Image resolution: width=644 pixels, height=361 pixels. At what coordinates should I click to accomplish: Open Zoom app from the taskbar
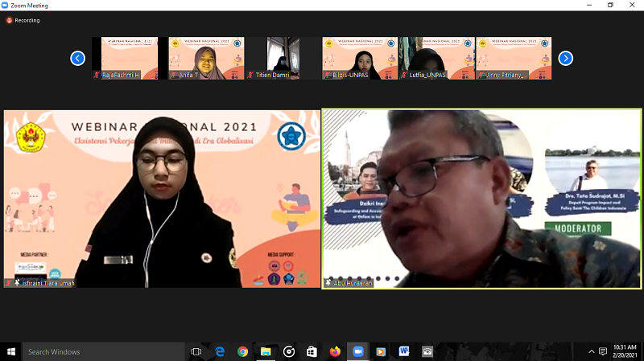358,351
